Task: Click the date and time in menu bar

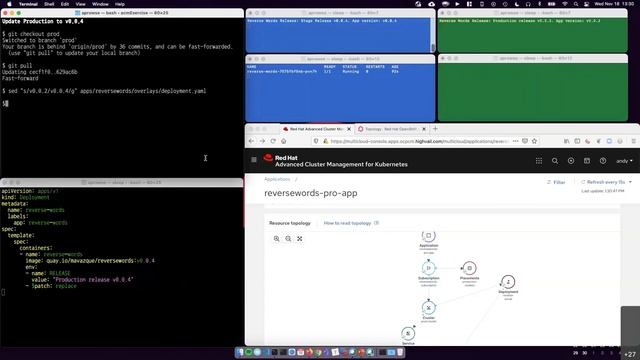Action: coord(614,4)
